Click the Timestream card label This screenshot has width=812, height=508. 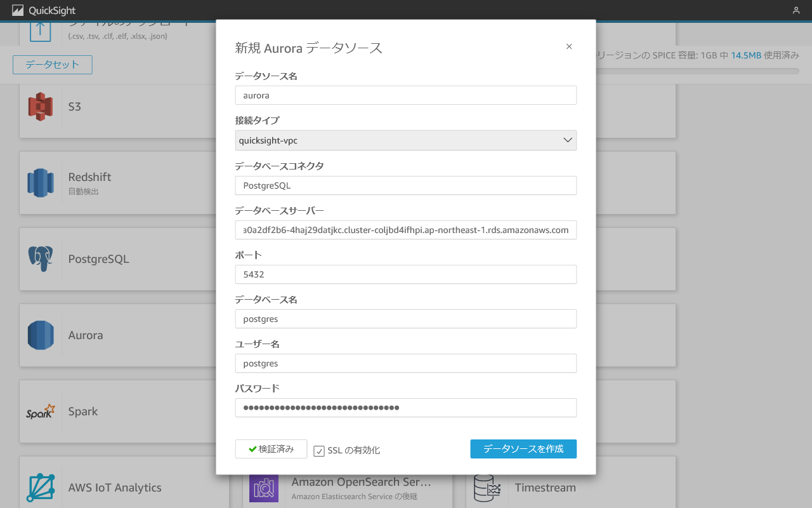click(546, 488)
